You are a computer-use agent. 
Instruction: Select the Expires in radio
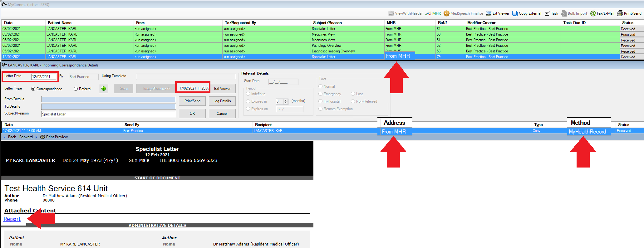(x=248, y=101)
